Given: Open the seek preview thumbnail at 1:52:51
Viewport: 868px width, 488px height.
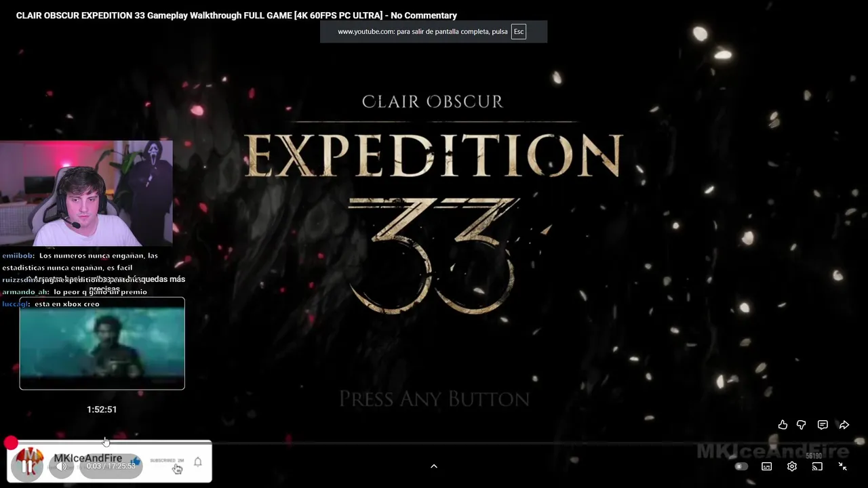Looking at the screenshot, I should (x=102, y=344).
